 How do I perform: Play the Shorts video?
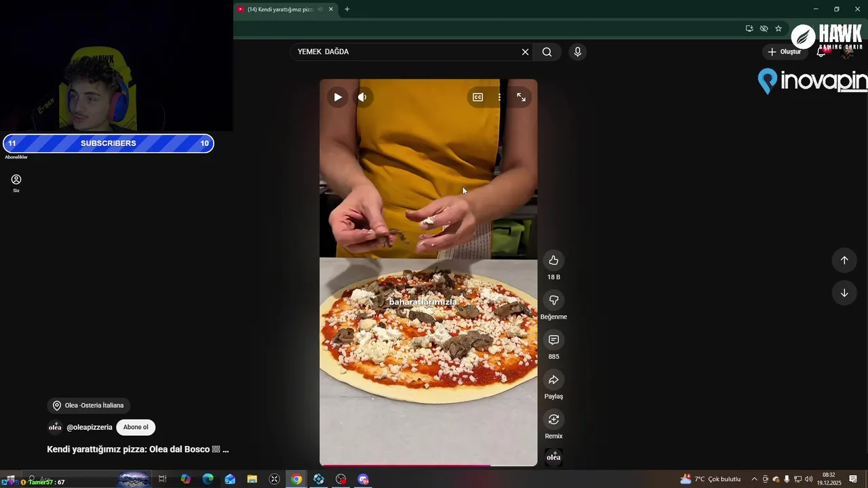338,97
